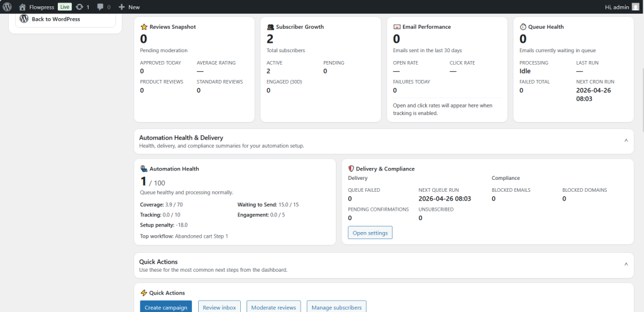Open the Flowpress site home icon
Screen dimensions: 644x312
click(22, 7)
